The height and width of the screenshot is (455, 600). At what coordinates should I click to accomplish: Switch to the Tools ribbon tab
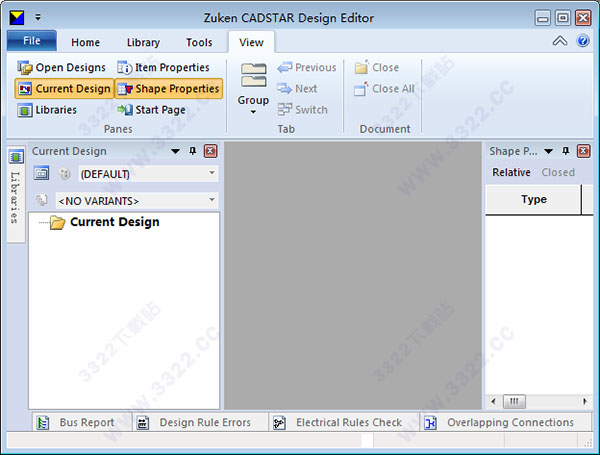pyautogui.click(x=199, y=42)
